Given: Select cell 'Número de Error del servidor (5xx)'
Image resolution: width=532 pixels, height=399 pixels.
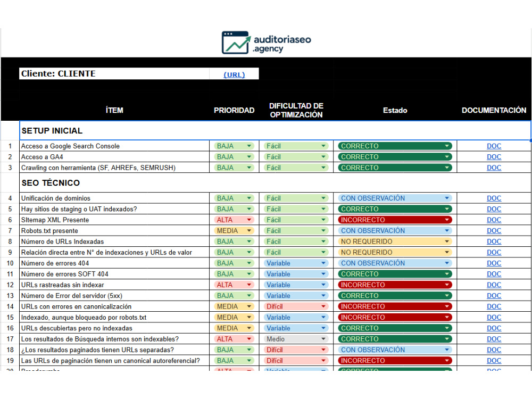Looking at the screenshot, I should [x=114, y=296].
